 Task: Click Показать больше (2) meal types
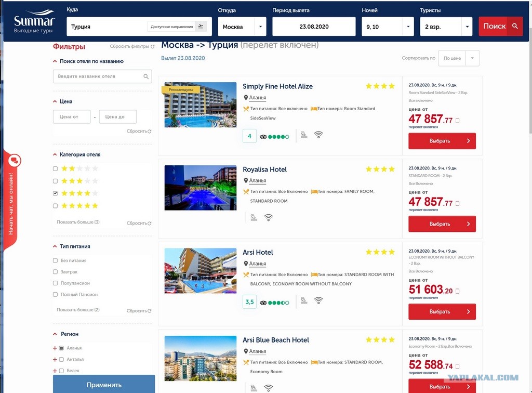[78, 309]
